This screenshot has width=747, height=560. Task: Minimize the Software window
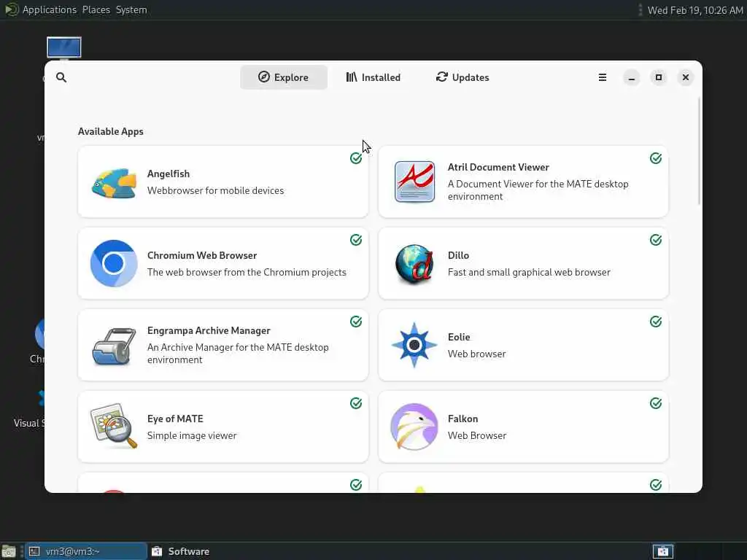coord(631,77)
